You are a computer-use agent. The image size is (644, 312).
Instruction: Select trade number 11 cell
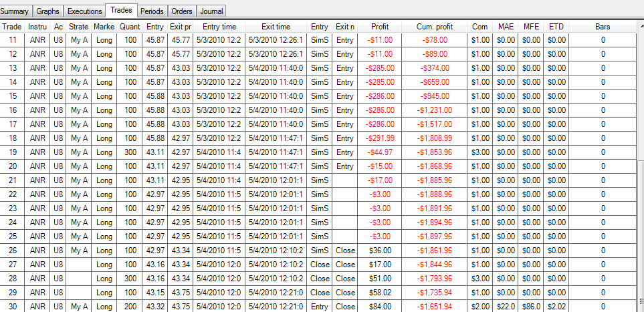point(12,40)
